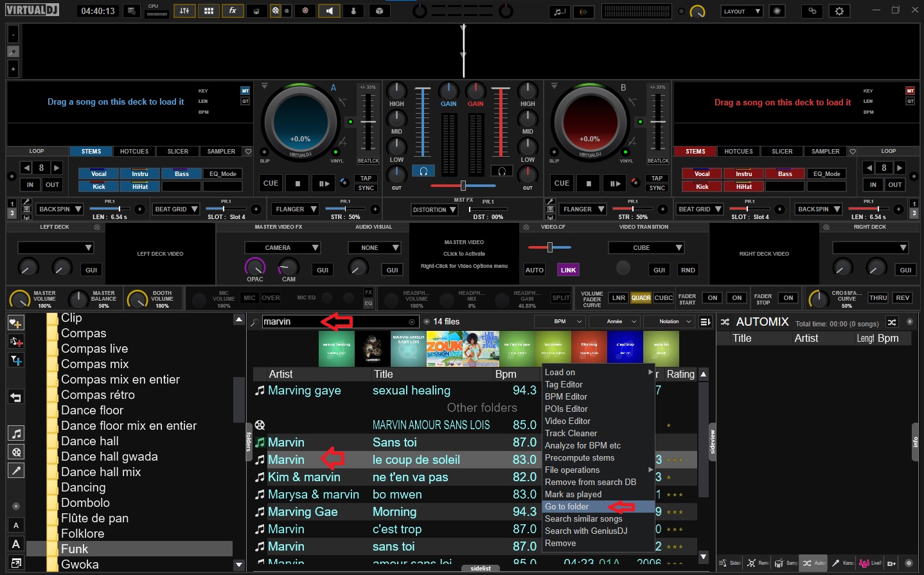Screen dimensions: 924x575
Task: Click the back arrow browser icon
Action: point(16,397)
